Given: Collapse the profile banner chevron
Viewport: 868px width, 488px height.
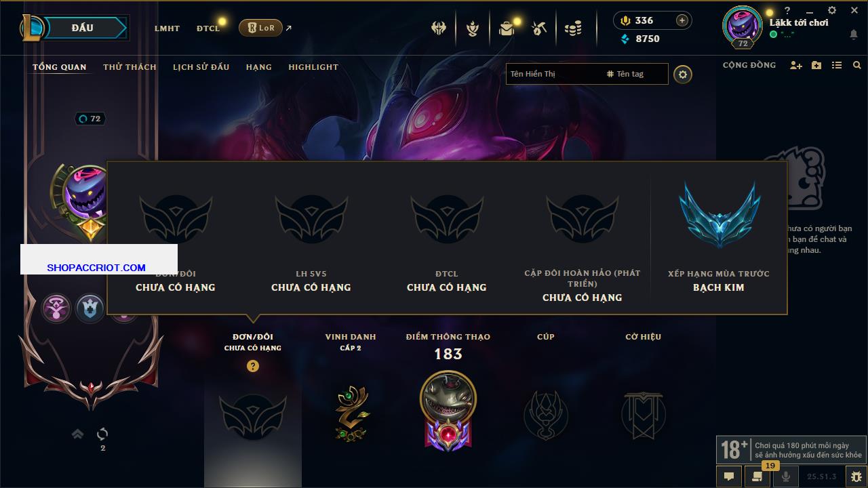Looking at the screenshot, I should pos(77,434).
